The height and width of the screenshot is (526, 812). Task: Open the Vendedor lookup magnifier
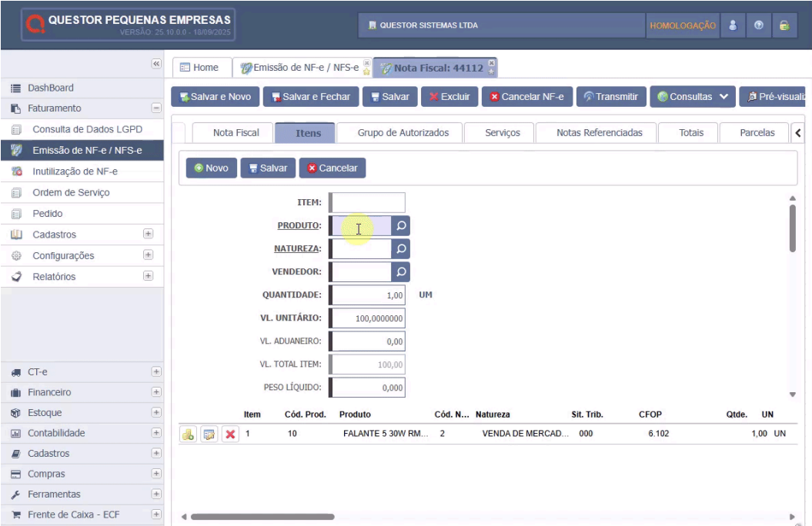[x=400, y=272]
